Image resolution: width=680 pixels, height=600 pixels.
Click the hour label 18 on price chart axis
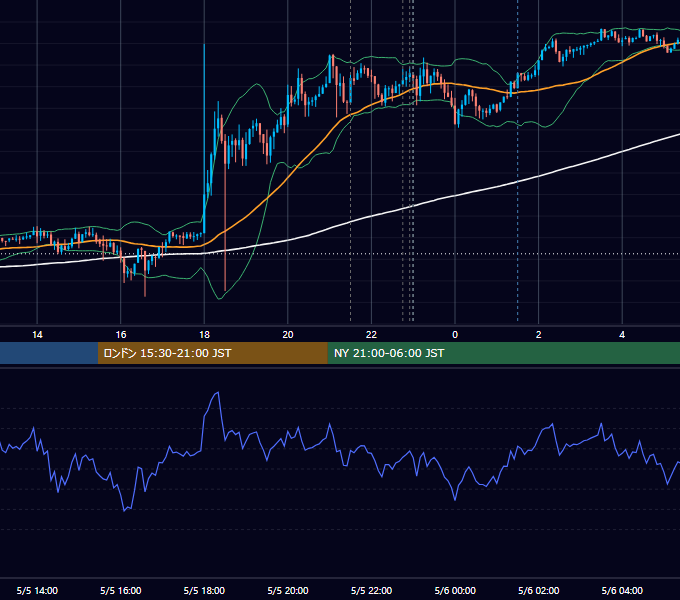point(204,334)
